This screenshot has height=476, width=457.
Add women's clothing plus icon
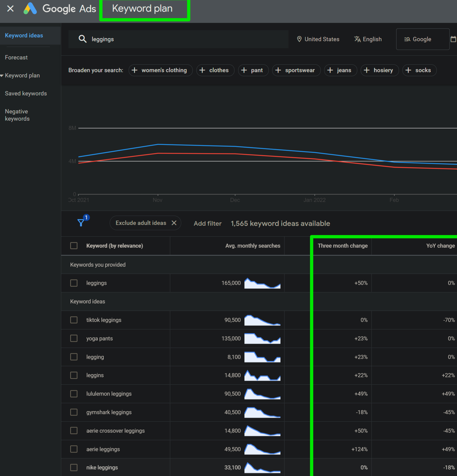click(x=134, y=70)
